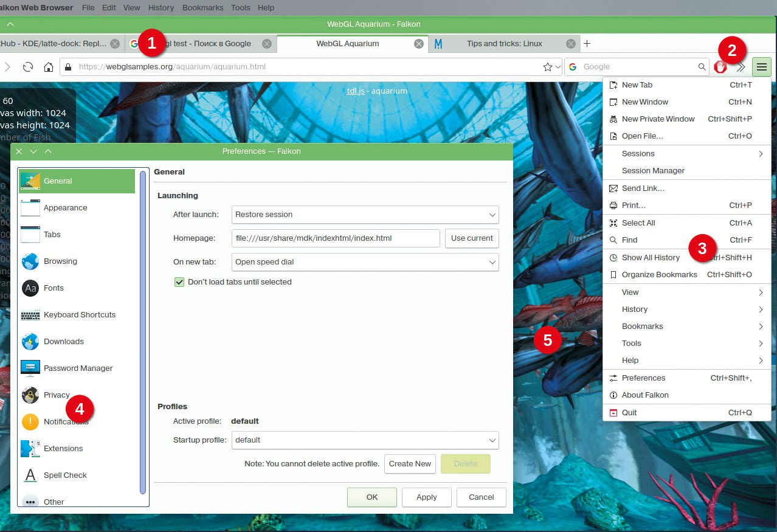Expand the After launch dropdown

coord(365,215)
